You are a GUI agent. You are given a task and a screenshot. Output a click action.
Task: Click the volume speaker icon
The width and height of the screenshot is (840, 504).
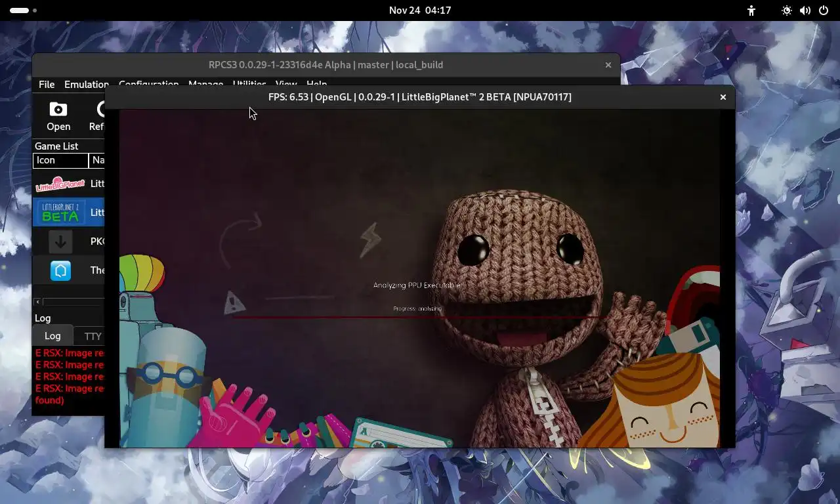(x=805, y=10)
